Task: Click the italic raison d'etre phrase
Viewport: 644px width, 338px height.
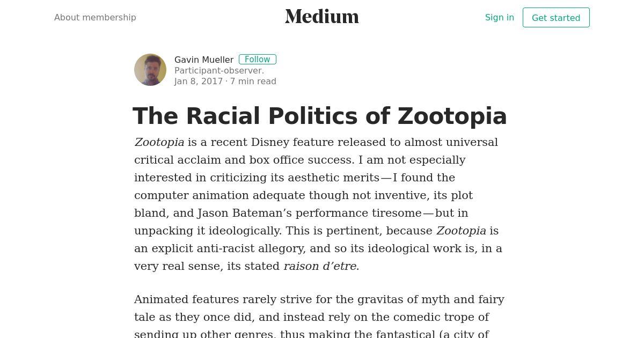Action: tap(321, 266)
